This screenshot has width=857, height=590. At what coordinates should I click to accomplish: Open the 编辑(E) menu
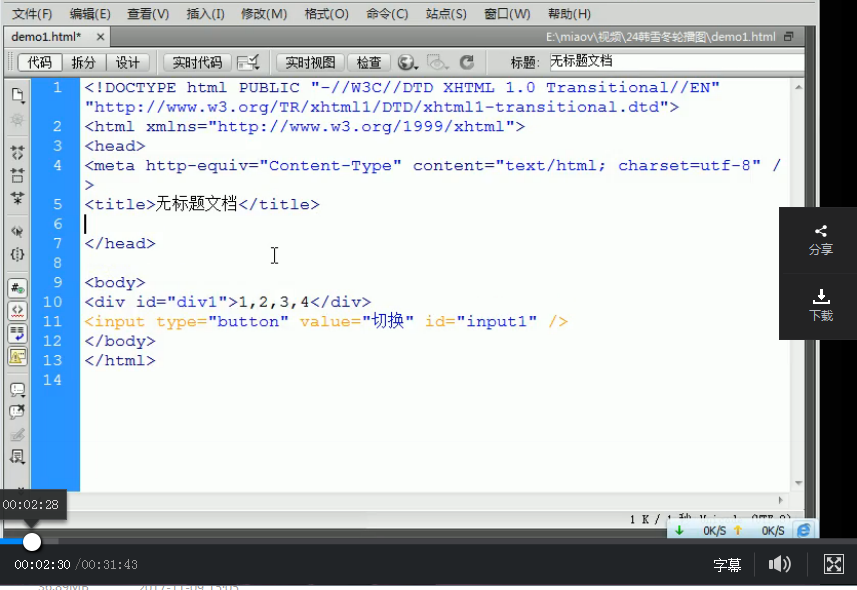(90, 14)
